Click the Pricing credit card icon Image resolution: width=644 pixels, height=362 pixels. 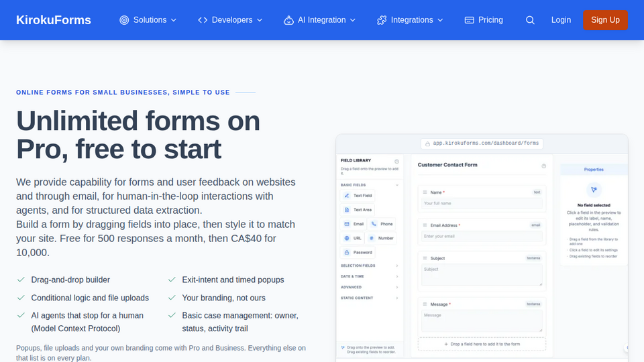pos(469,20)
